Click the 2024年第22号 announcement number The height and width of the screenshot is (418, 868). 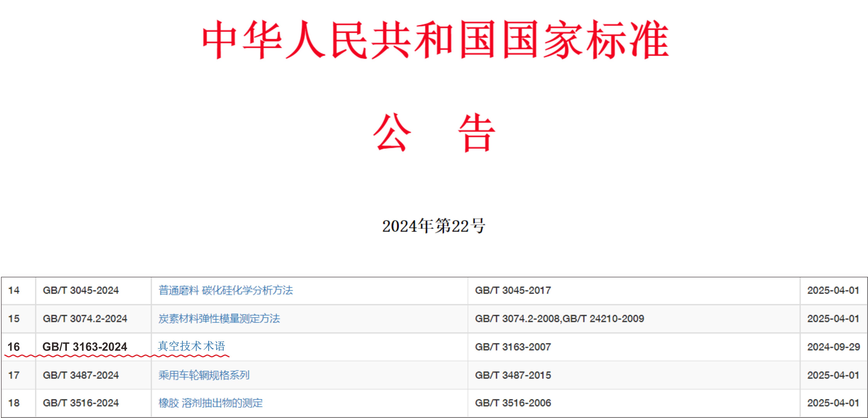(x=434, y=226)
